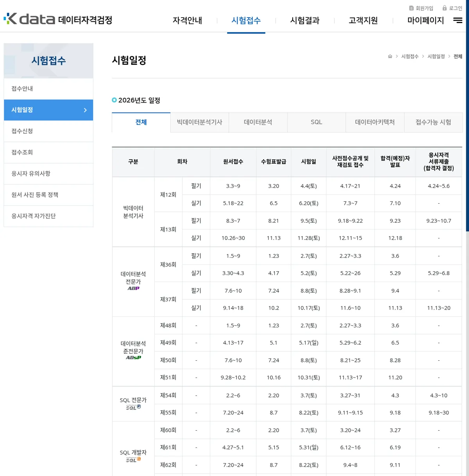469x476 pixels.
Task: Click the 제62회 cell
Action: (x=168, y=465)
